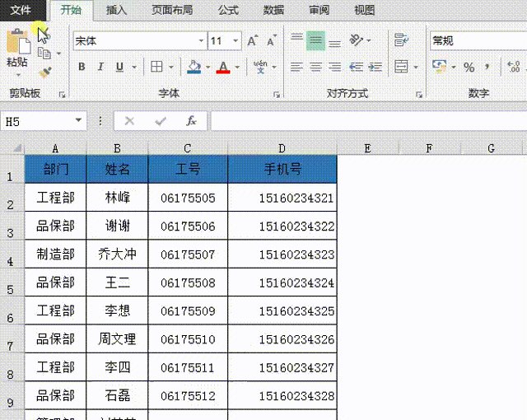Viewport: 527px width, 420px height.
Task: Switch to the 插入 (Insert) tab
Action: [x=117, y=10]
